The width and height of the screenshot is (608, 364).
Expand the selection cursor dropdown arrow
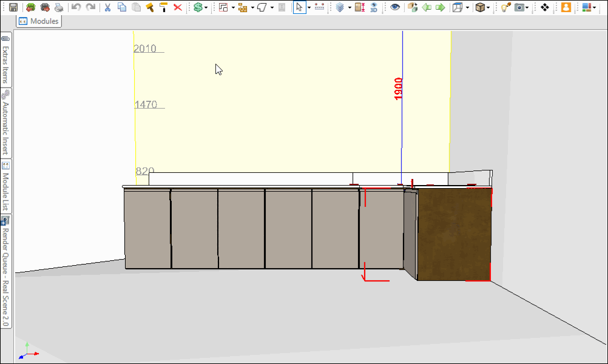click(x=309, y=7)
